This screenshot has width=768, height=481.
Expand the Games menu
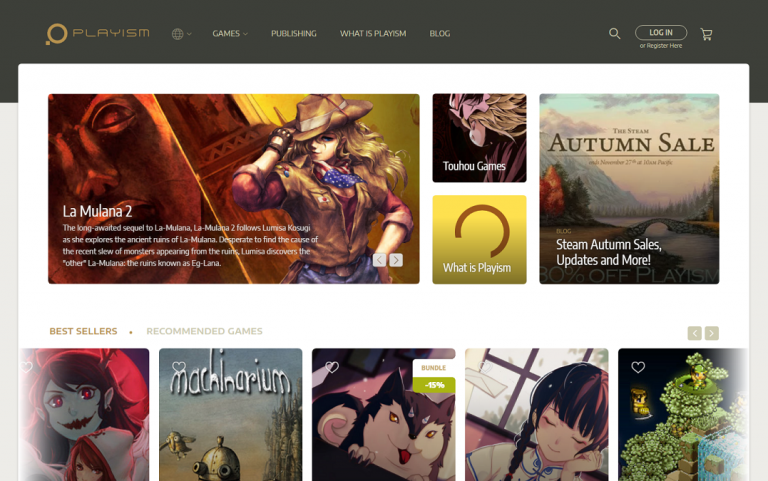(230, 34)
